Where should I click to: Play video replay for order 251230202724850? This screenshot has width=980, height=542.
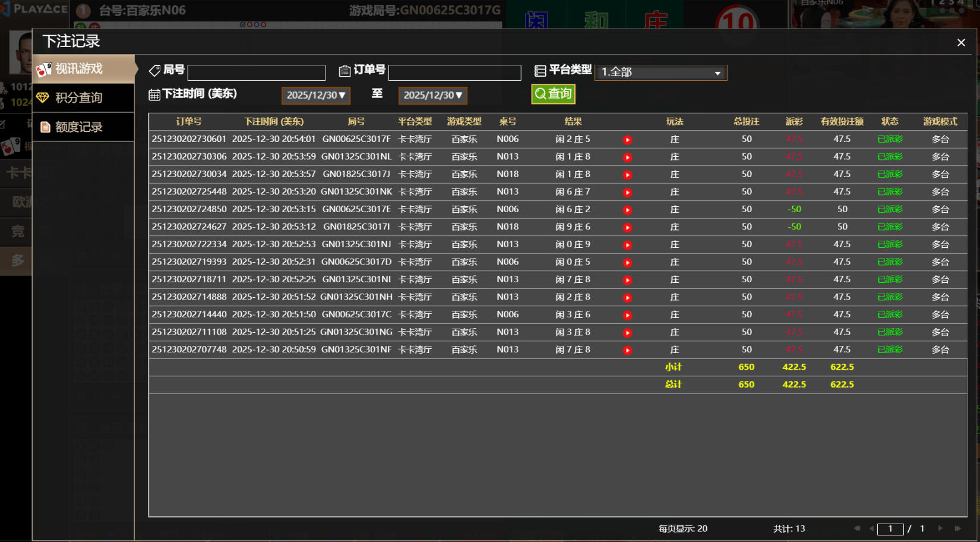click(627, 210)
